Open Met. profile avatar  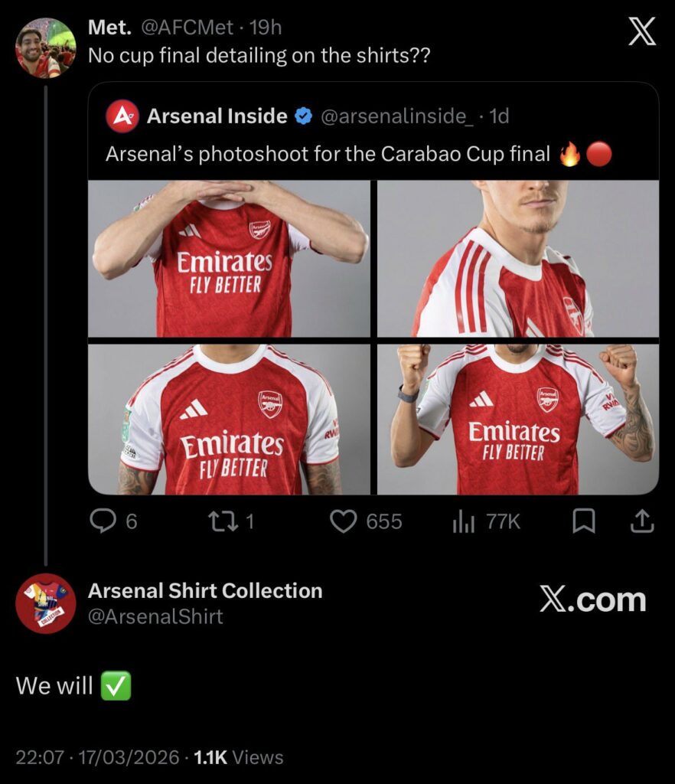coord(46,47)
